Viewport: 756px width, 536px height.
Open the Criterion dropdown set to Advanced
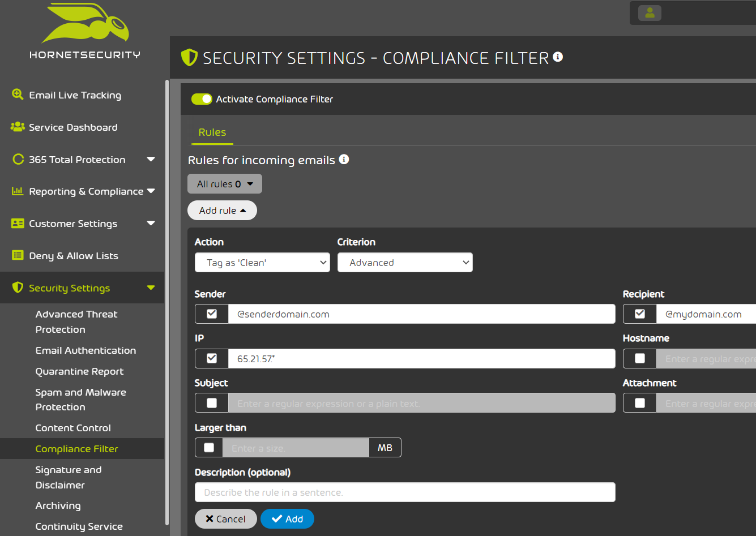click(x=405, y=263)
